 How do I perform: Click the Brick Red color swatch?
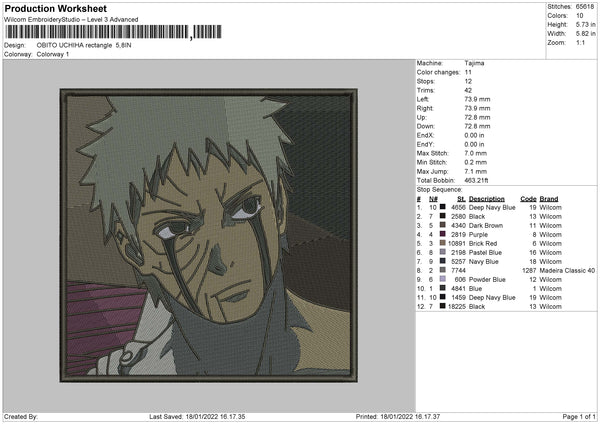point(443,243)
